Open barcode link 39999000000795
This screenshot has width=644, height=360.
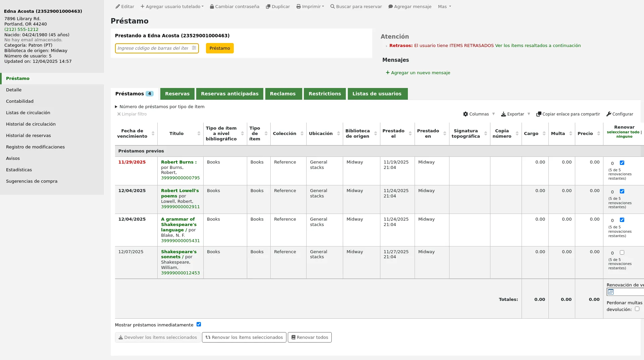point(180,178)
